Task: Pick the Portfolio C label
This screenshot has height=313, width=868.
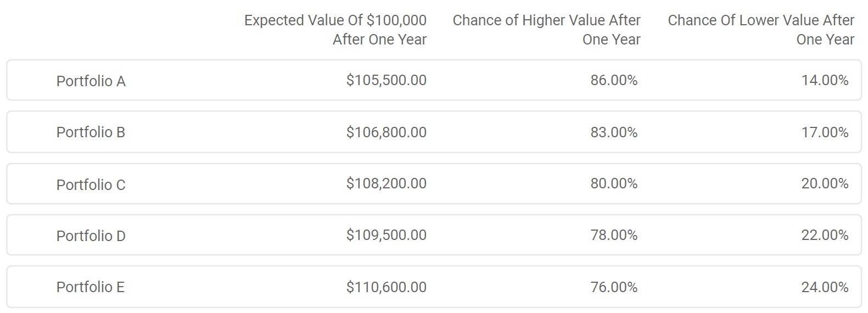Action: (x=91, y=185)
